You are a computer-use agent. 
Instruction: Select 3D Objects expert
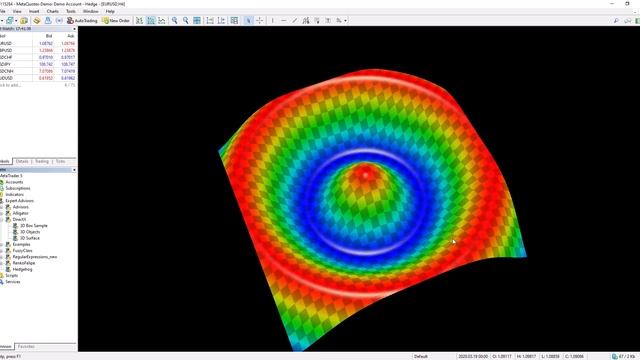tap(30, 232)
